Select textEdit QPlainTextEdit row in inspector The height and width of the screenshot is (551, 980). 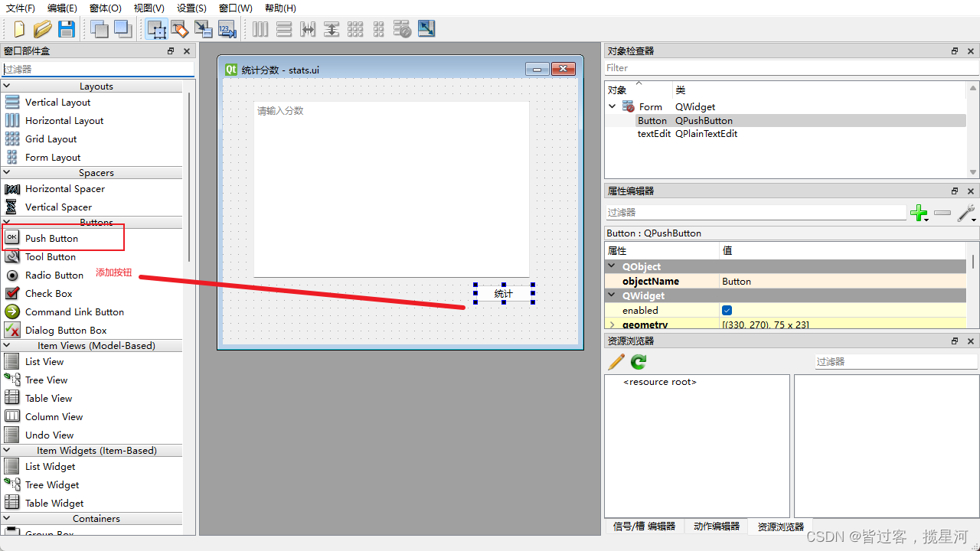[785, 134]
